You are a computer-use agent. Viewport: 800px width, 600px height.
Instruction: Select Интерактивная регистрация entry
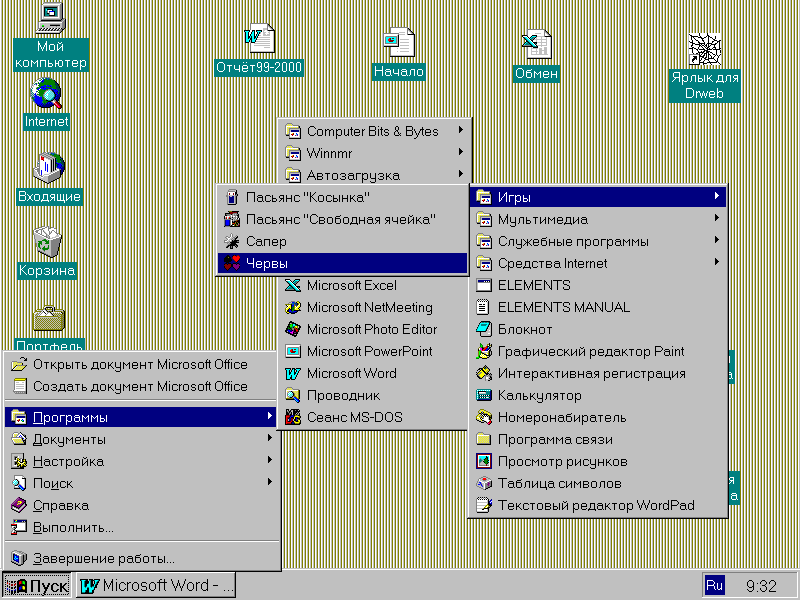[598, 373]
